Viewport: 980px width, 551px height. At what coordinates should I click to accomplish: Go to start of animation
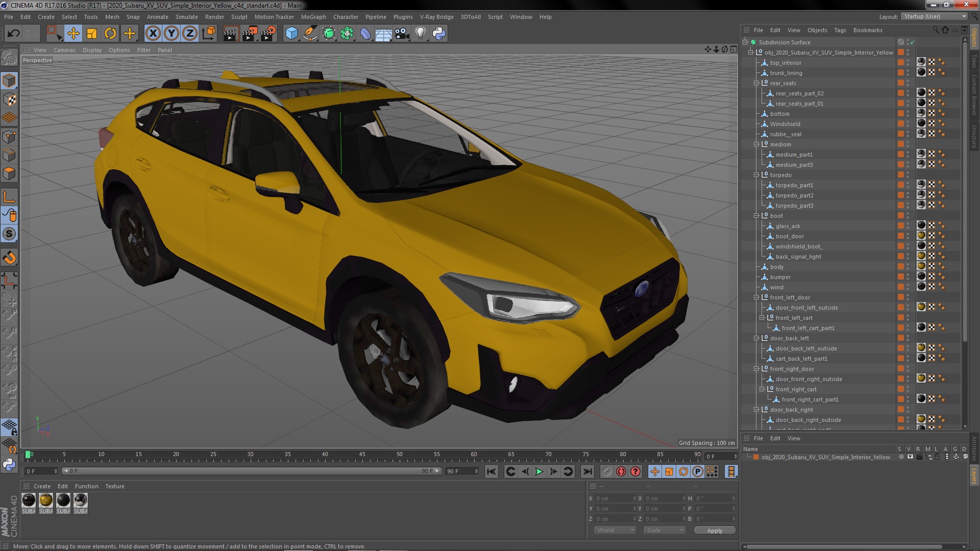(491, 472)
